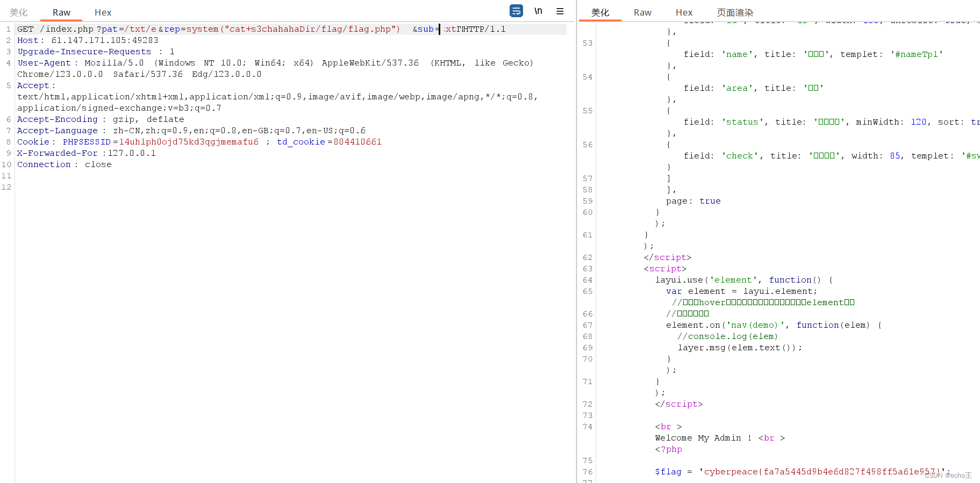Click the field: 'status' line in response
This screenshot has height=483, width=980.
pos(831,122)
